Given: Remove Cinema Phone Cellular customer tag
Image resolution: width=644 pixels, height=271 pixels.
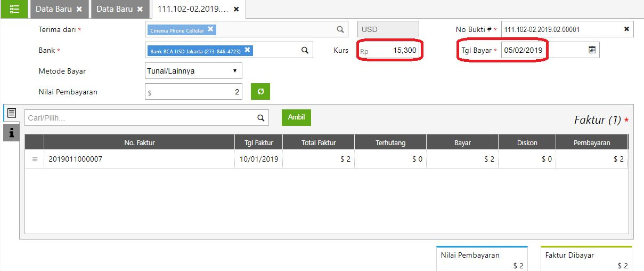Looking at the screenshot, I should tap(210, 29).
